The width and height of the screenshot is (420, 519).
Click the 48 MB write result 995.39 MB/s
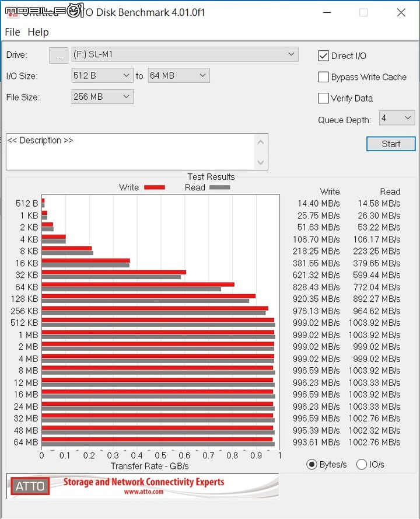[x=316, y=430]
